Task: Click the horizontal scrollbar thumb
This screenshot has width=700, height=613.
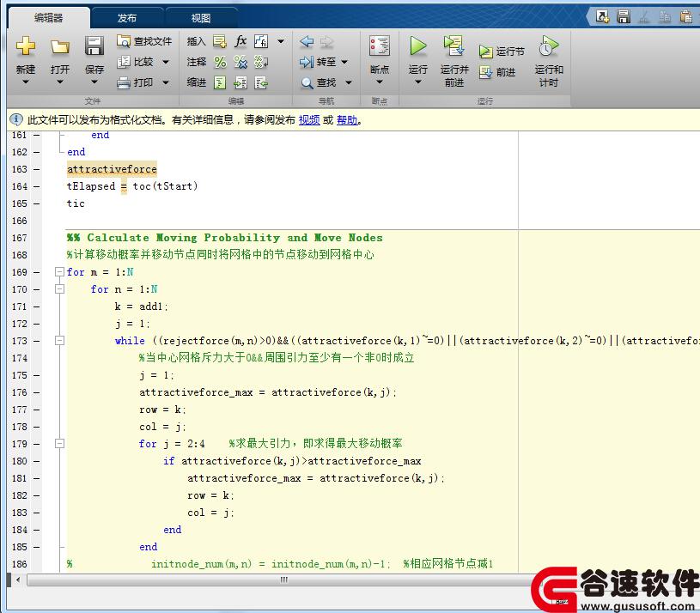Action: [284, 580]
